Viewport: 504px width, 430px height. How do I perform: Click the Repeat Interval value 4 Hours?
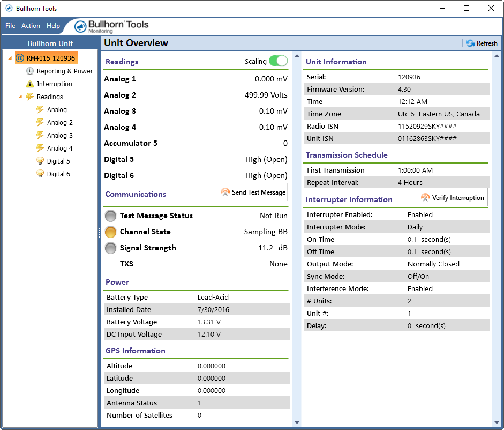(410, 182)
